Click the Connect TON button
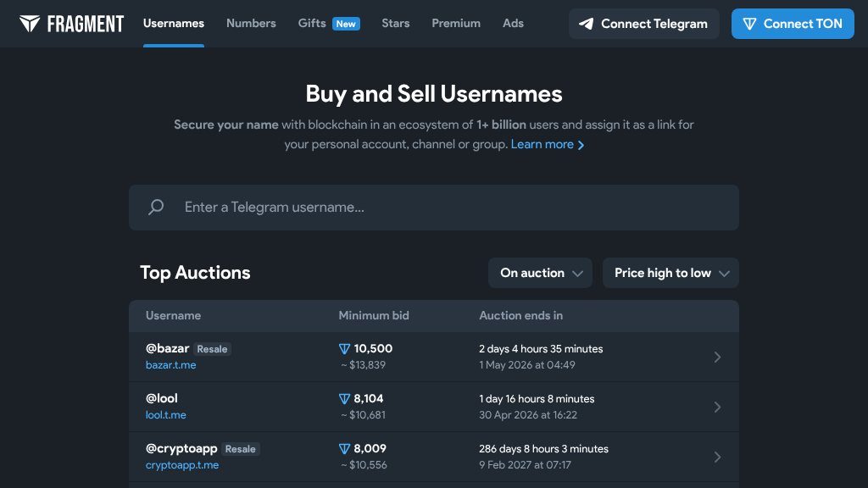Image resolution: width=868 pixels, height=488 pixels. 793,24
